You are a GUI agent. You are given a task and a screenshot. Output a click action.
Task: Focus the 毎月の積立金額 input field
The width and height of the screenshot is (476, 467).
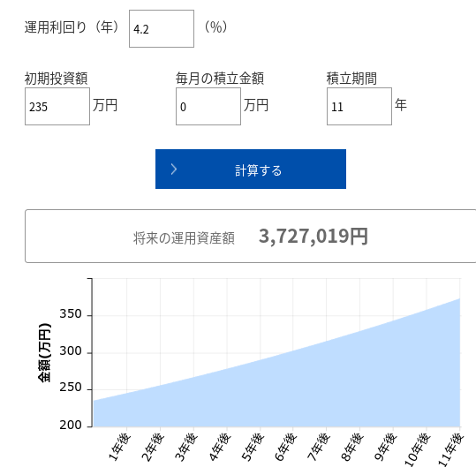click(x=208, y=107)
